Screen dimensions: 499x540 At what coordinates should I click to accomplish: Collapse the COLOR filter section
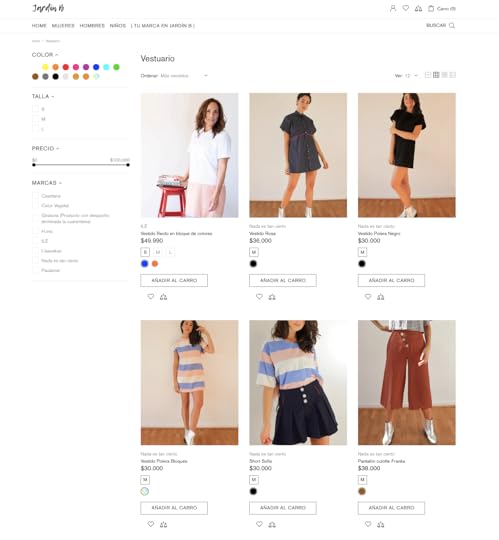pyautogui.click(x=45, y=55)
